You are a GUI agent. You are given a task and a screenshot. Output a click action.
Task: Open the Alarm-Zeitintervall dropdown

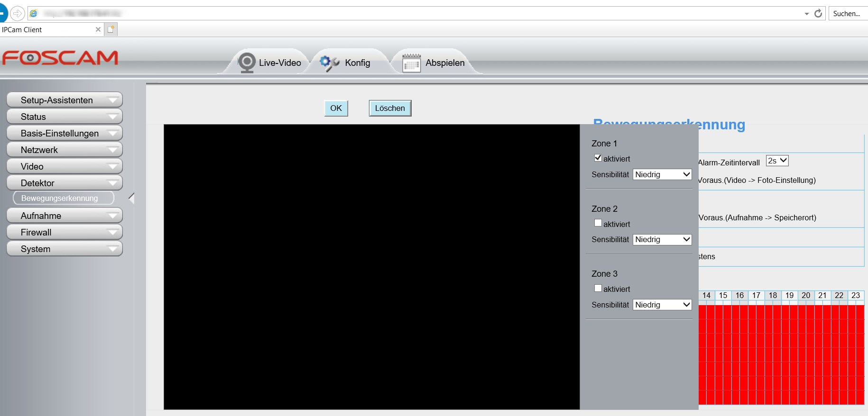777,161
